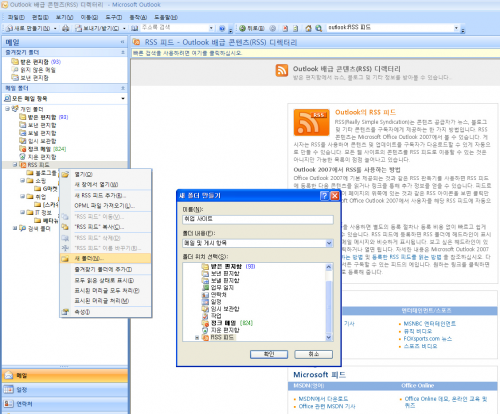Choose 모두 읽음 상태로 표시 in context menu
The height and width of the screenshot is (414, 500).
pos(105,281)
